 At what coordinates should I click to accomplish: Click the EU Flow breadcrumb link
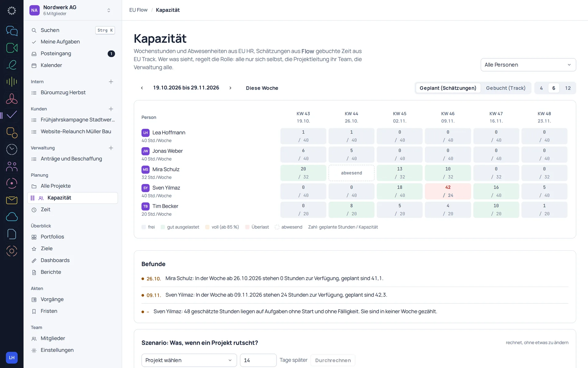[138, 10]
